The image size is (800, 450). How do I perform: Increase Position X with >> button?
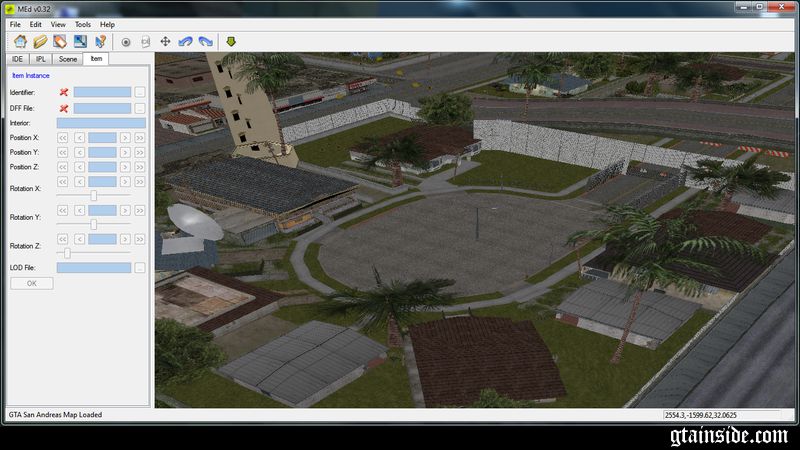(x=140, y=138)
